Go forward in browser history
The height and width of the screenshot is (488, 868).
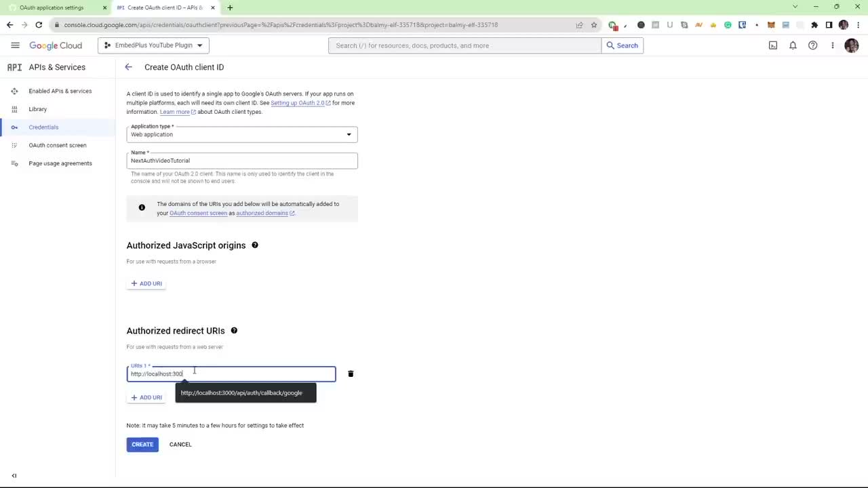(x=24, y=25)
